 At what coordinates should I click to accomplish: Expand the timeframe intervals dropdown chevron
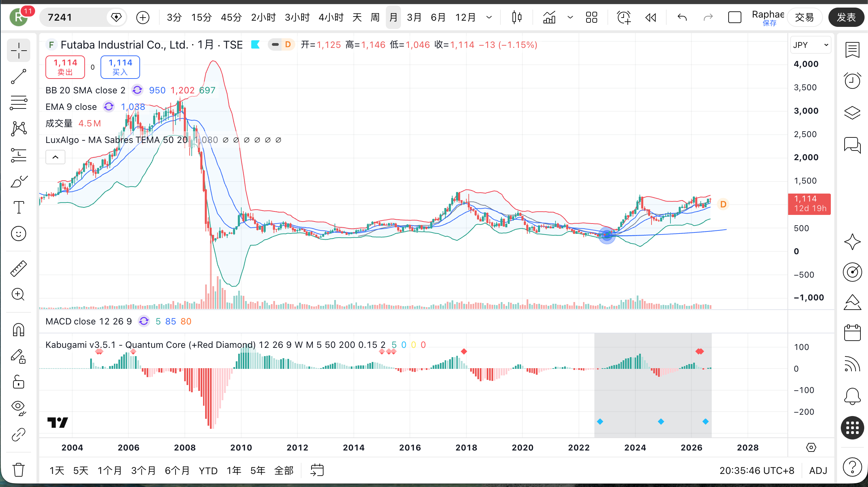click(x=489, y=17)
